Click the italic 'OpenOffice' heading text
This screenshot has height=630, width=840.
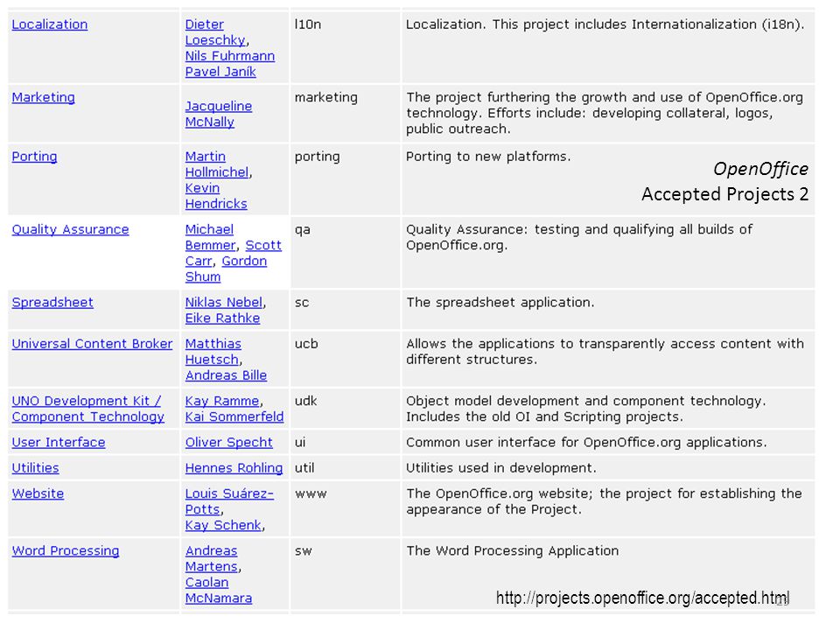[x=760, y=169]
